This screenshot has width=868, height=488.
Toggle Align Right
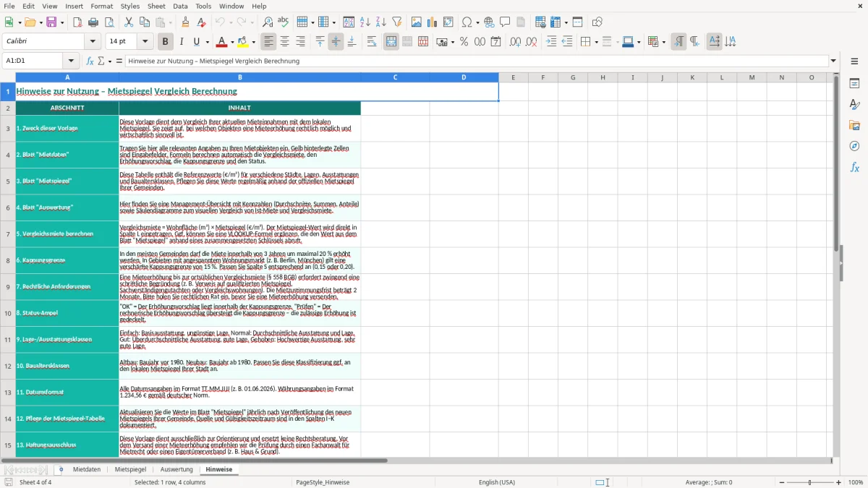301,42
